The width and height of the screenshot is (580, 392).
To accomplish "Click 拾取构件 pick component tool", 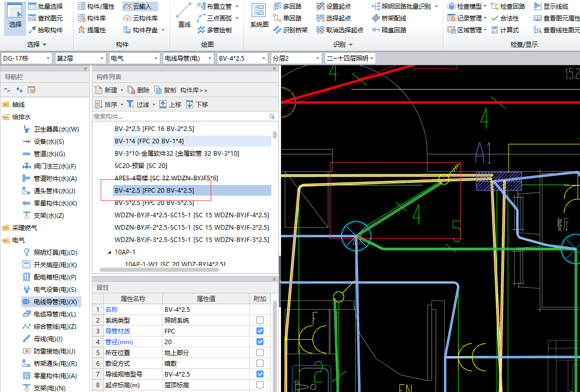I will (x=46, y=30).
